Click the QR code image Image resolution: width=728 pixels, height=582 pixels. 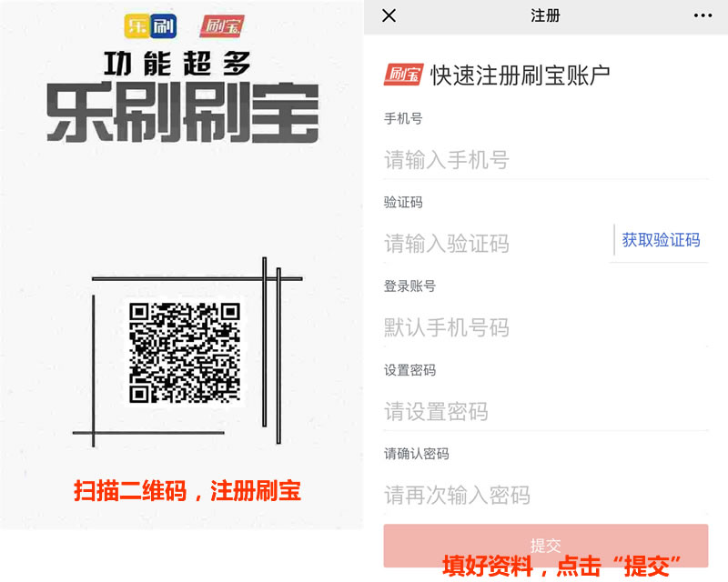pos(185,352)
